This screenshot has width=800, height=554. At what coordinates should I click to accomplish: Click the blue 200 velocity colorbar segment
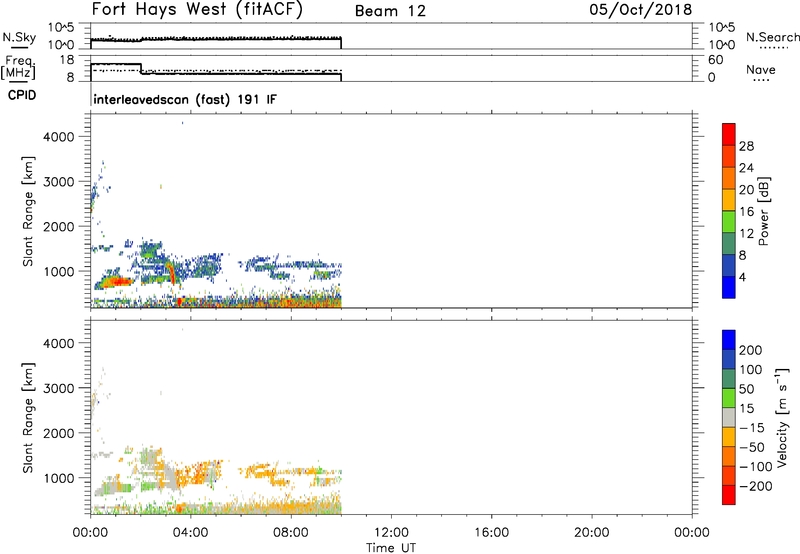tap(729, 340)
